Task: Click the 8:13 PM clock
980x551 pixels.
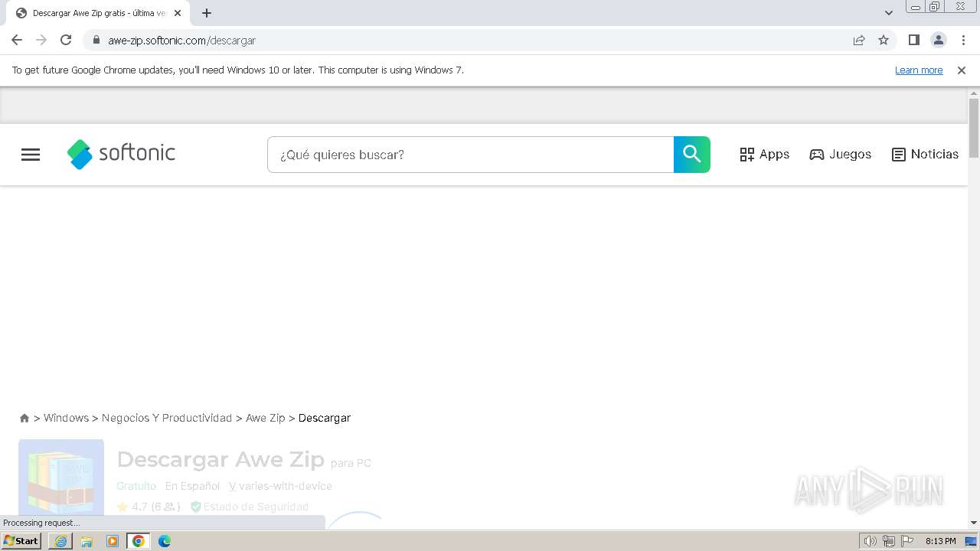Action: tap(941, 541)
